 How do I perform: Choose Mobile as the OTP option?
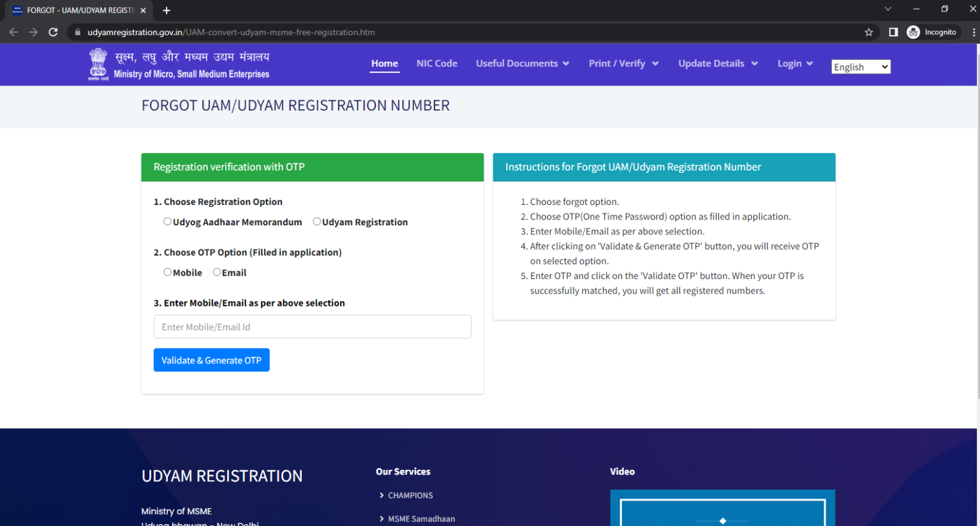coord(167,271)
